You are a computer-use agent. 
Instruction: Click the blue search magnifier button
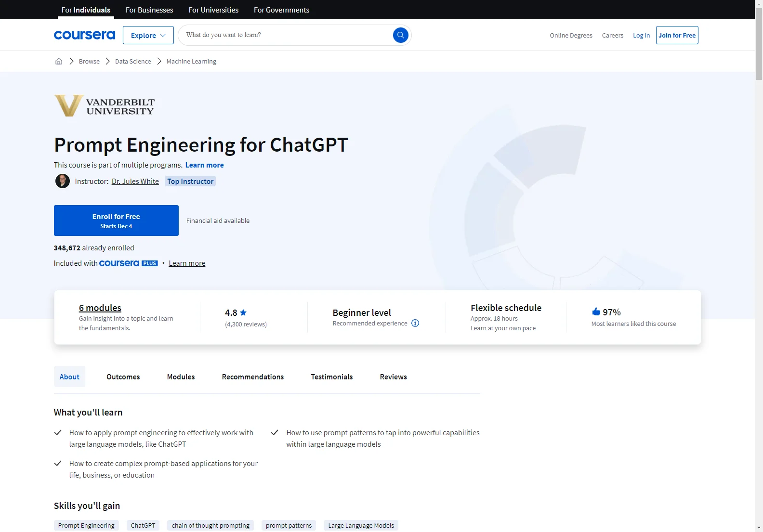tap(400, 35)
